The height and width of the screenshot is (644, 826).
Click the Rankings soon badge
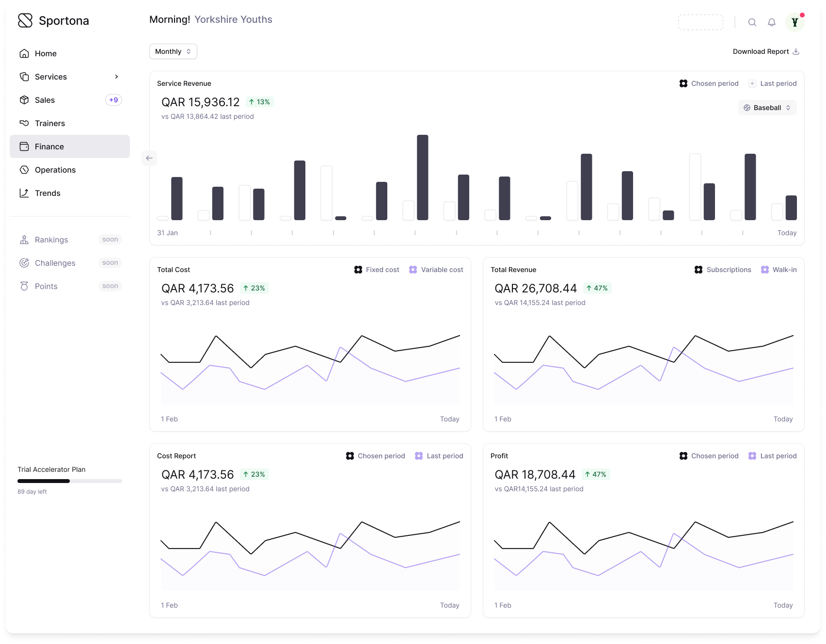[x=110, y=240]
